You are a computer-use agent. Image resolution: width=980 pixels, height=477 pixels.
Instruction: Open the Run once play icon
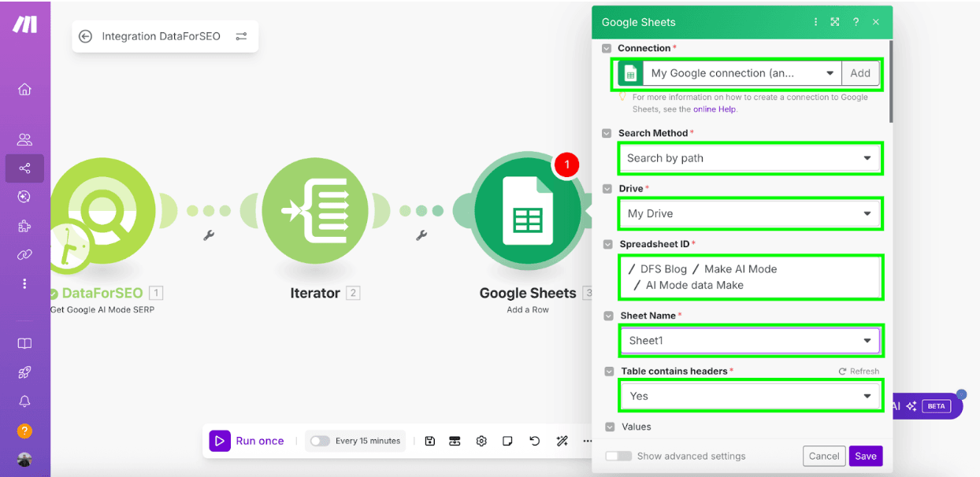[x=221, y=441]
